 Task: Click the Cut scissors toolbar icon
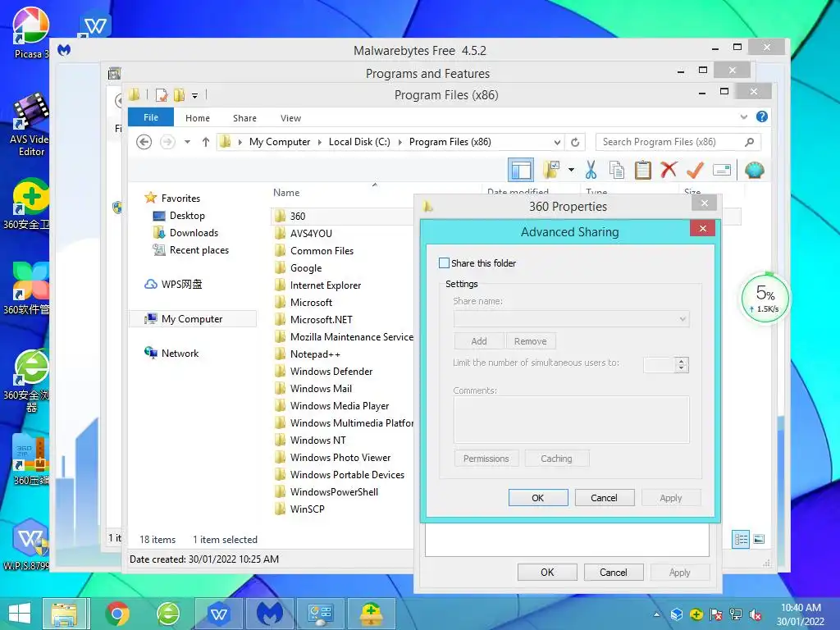click(591, 171)
